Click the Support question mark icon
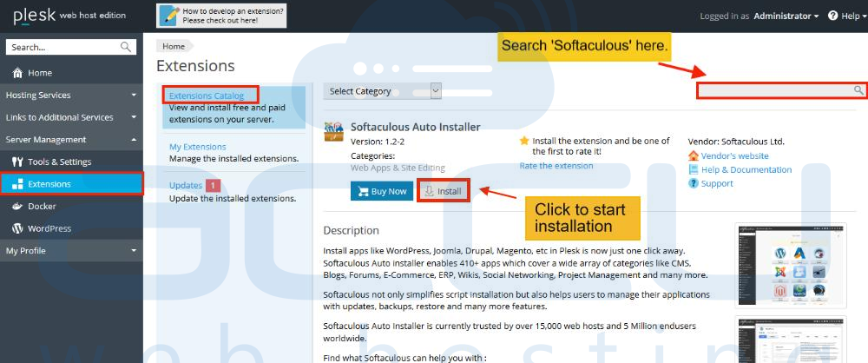The image size is (868, 363). tap(693, 183)
